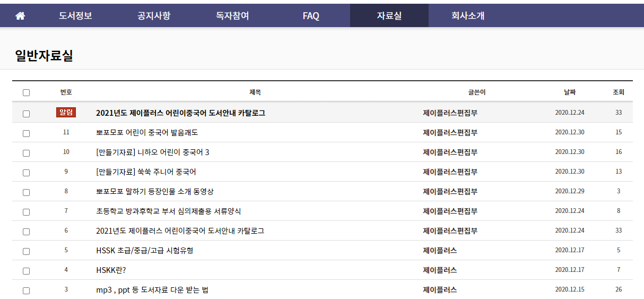
Task: Click author 제이플러스 in post 5 row
Action: click(x=440, y=250)
